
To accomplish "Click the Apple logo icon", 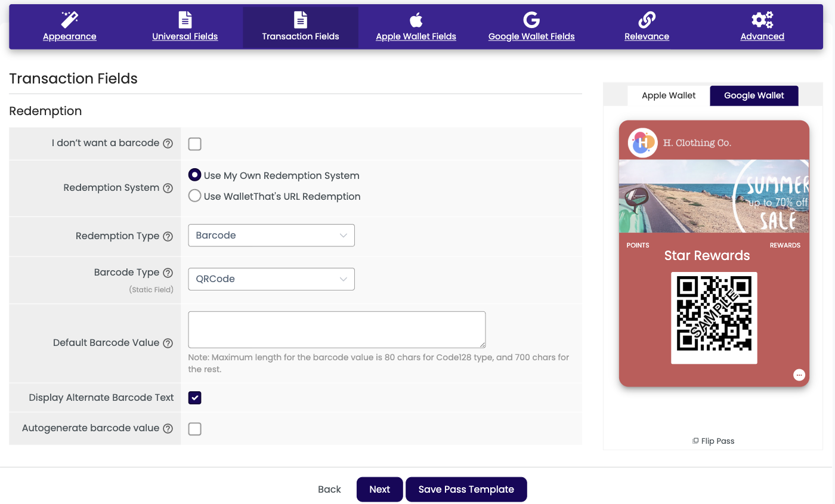I will pyautogui.click(x=416, y=20).
